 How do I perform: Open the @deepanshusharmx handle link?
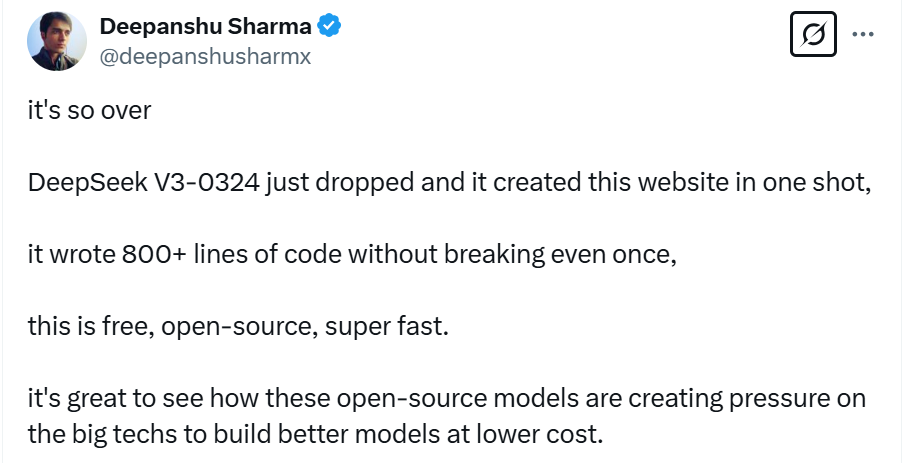coord(205,56)
